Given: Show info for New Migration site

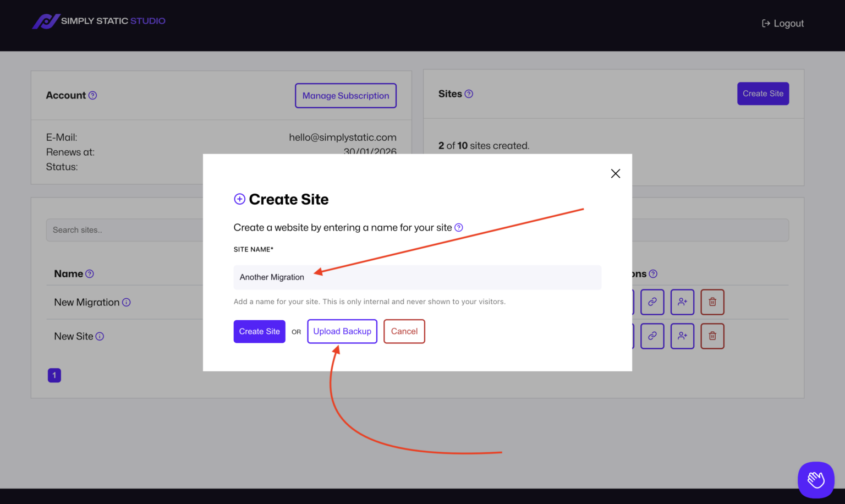Looking at the screenshot, I should point(127,303).
